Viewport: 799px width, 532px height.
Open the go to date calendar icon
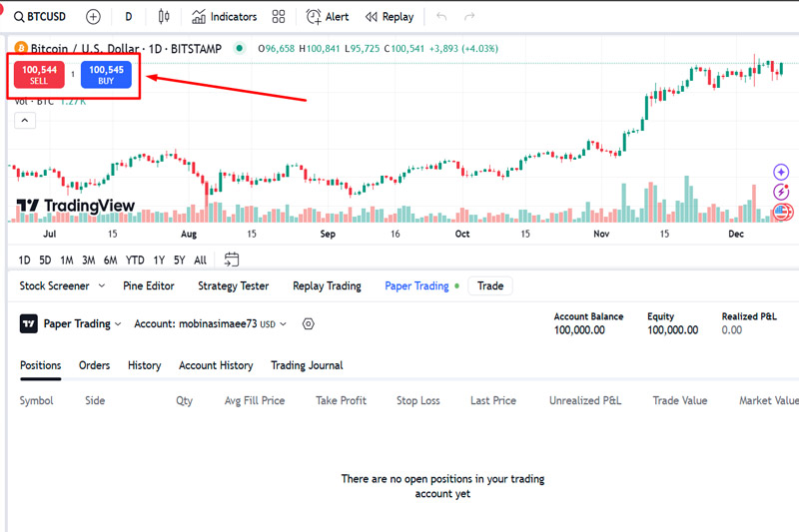coord(232,260)
